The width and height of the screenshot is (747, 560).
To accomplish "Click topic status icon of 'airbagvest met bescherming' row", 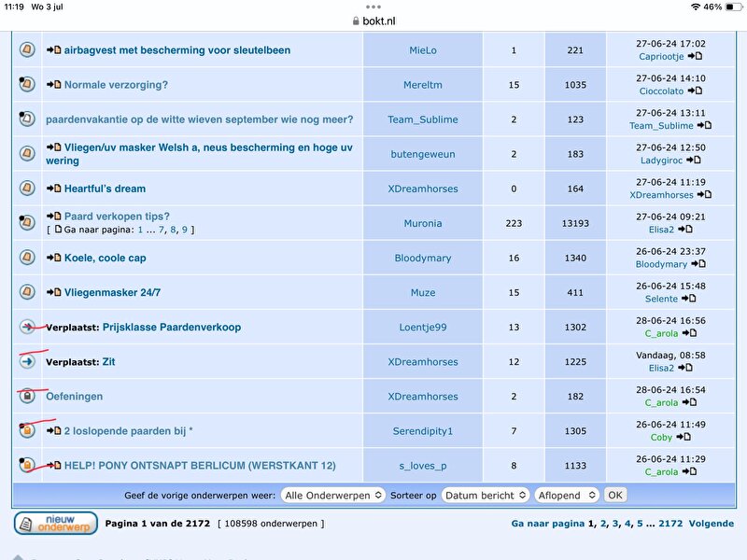I will coord(27,49).
